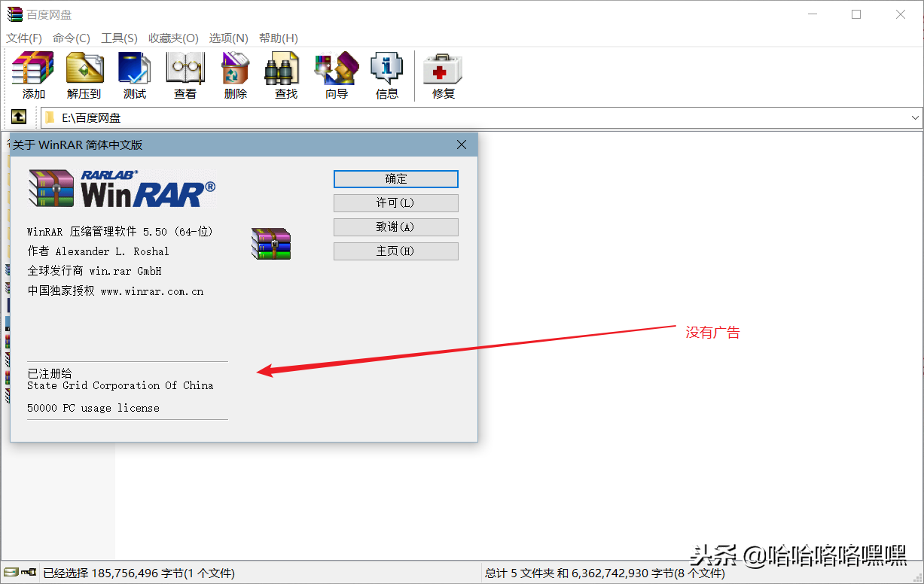The image size is (924, 584).
Task: Open the Wizard (向导) tool
Action: [x=336, y=75]
